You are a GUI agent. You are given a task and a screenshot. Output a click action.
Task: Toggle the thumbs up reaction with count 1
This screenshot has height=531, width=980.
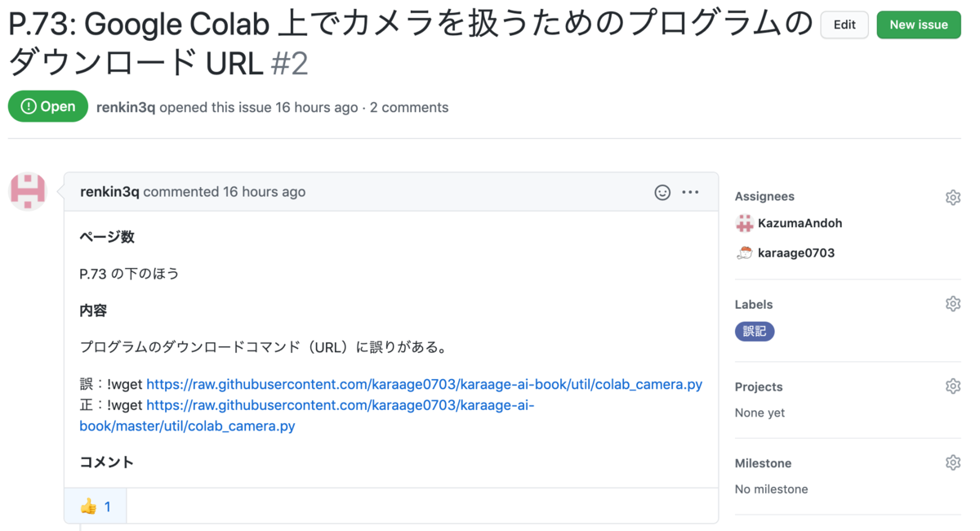pos(96,506)
